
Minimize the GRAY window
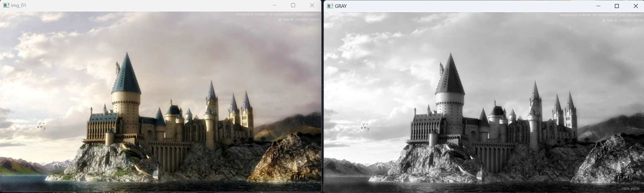(x=598, y=6)
